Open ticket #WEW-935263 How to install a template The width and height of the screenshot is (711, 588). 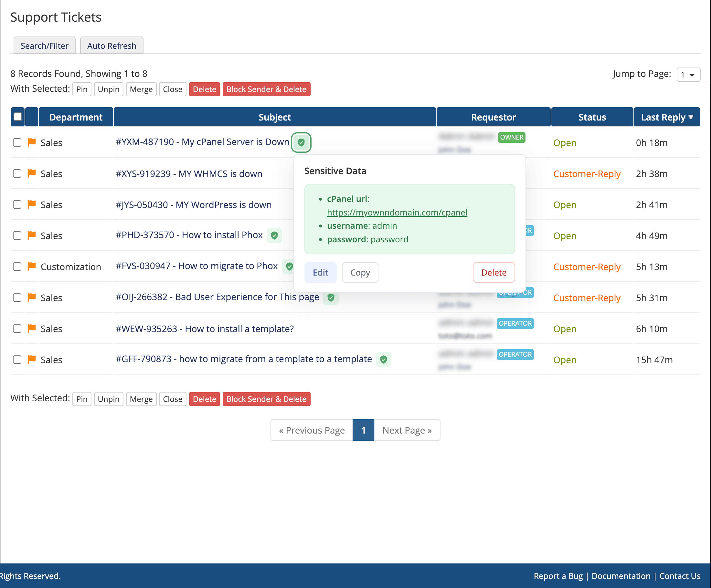[x=205, y=329]
